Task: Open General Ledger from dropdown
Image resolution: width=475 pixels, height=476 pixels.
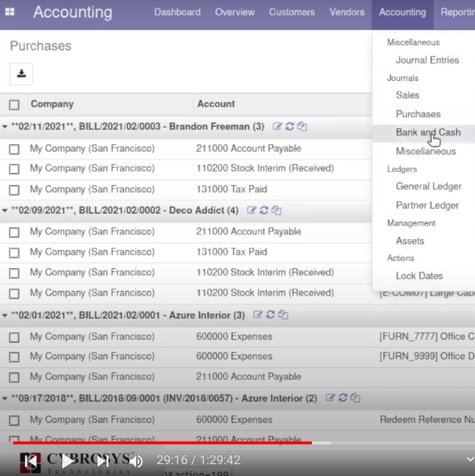Action: [x=429, y=187]
